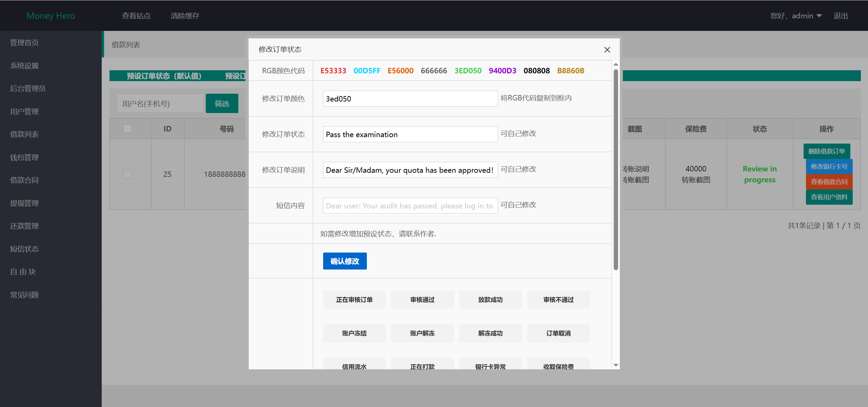This screenshot has width=868, height=407.
Task: Check the table header select-all checkbox
Action: coord(127,129)
